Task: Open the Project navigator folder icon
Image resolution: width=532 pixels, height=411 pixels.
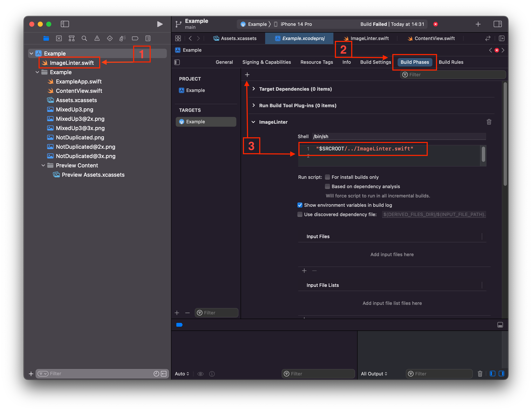Action: 46,38
